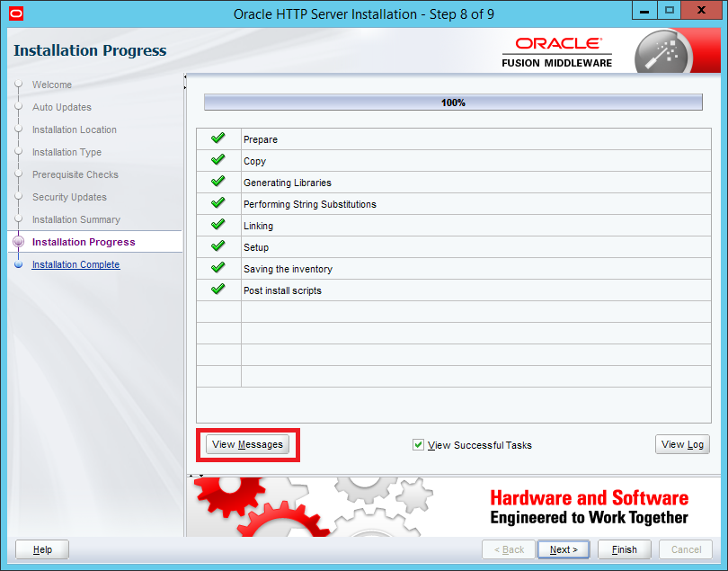Click Finish to end the installer
This screenshot has height=571, width=728.
[x=624, y=549]
